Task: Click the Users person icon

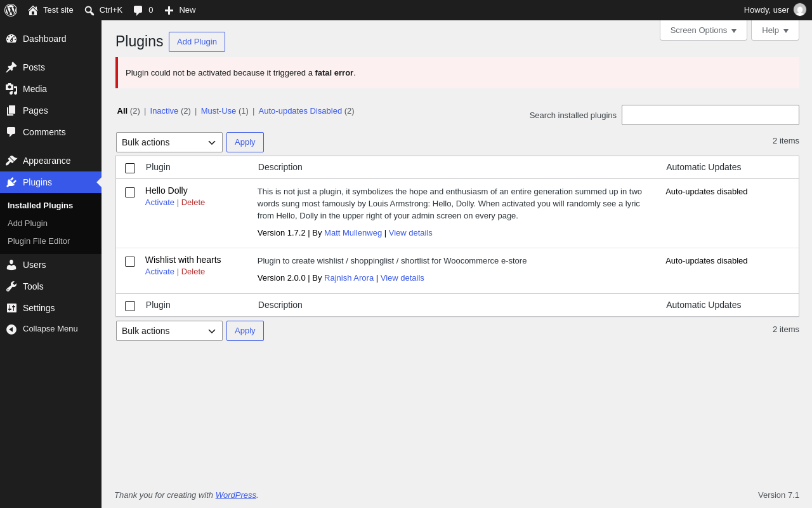Action: 11,265
